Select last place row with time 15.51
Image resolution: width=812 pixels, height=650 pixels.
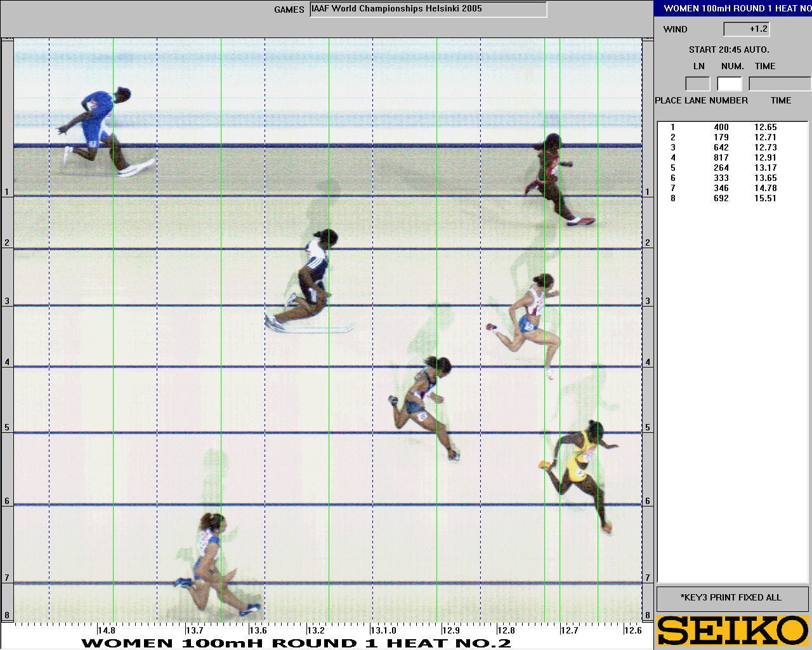coord(723,198)
